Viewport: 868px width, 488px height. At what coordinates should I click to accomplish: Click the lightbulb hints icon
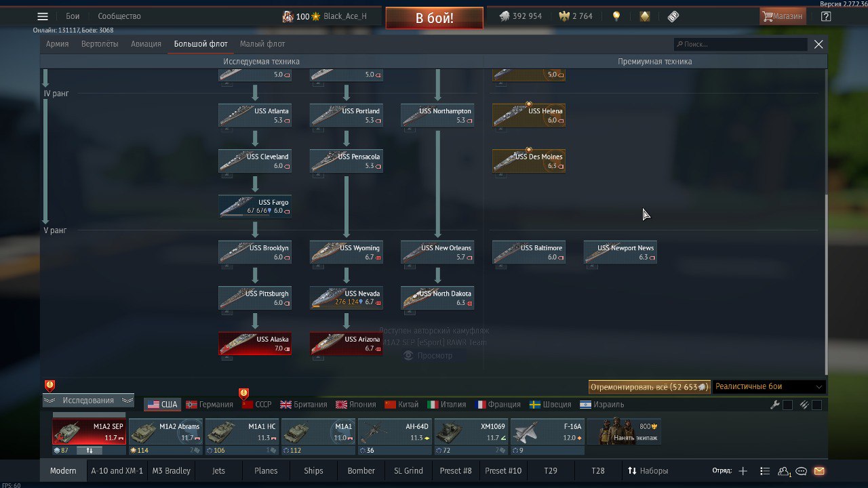coord(616,16)
